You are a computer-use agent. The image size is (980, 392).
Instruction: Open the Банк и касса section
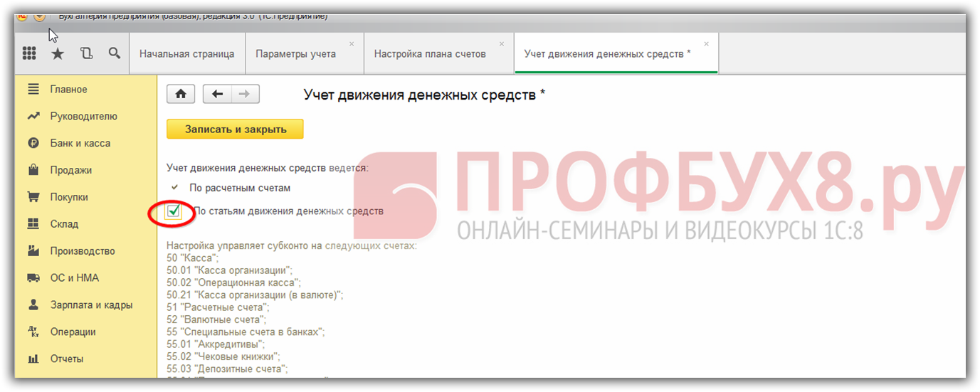[x=80, y=143]
